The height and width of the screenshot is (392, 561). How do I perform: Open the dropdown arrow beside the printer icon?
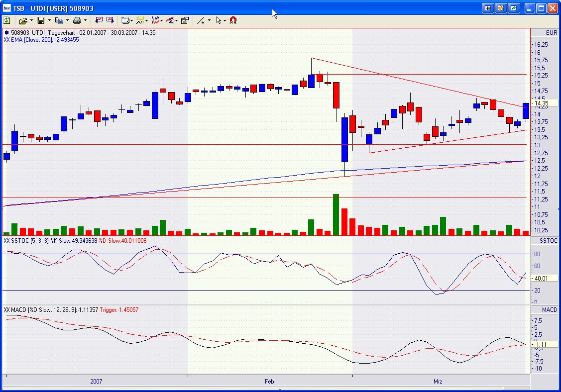point(85,20)
